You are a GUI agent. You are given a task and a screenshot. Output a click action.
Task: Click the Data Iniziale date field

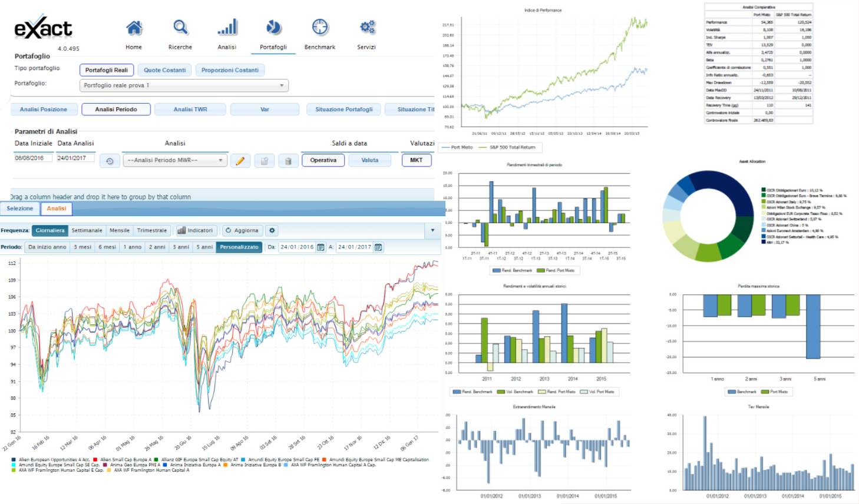point(34,158)
